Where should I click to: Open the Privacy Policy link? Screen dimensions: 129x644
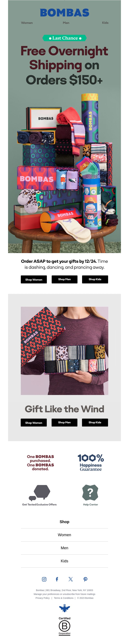click(43, 598)
